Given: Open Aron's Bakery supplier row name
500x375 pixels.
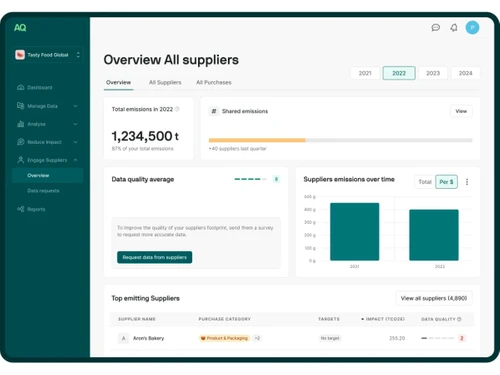Looking at the screenshot, I should coord(148,338).
